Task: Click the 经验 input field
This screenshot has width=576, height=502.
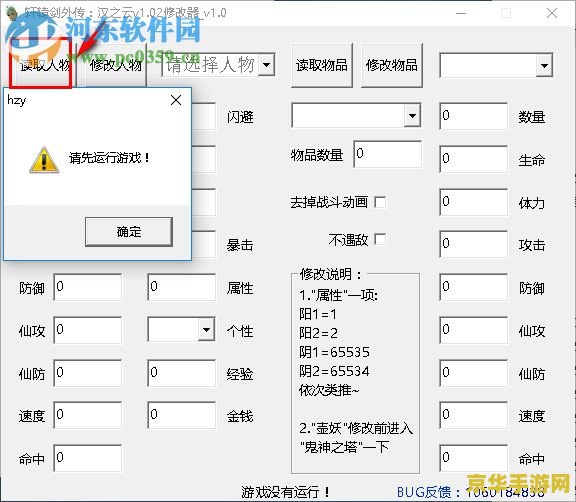Action: (x=181, y=373)
